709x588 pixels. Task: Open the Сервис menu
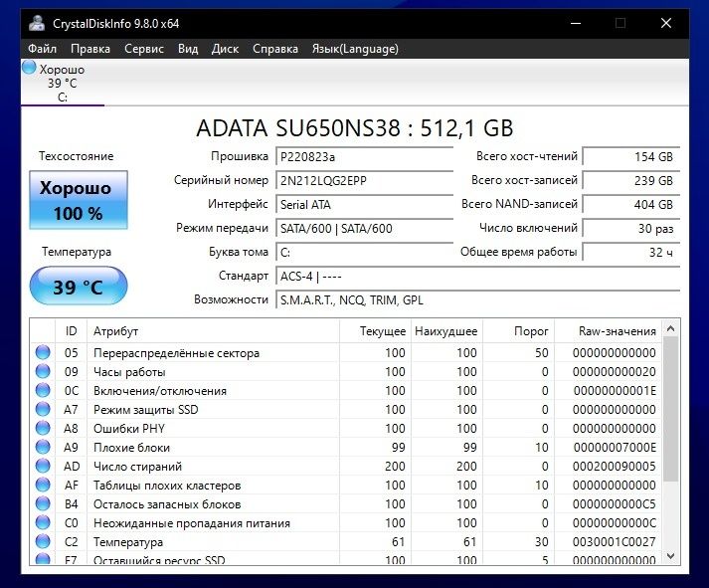coord(144,49)
